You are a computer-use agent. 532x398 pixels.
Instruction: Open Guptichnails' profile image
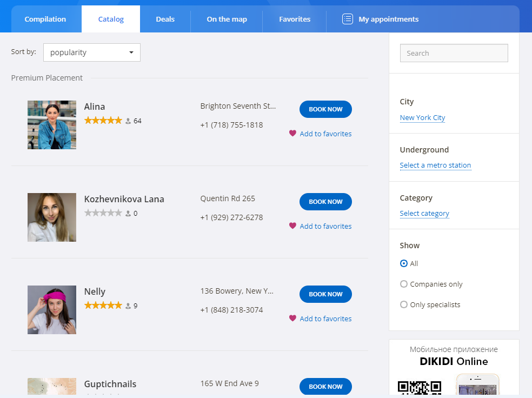tap(52, 387)
